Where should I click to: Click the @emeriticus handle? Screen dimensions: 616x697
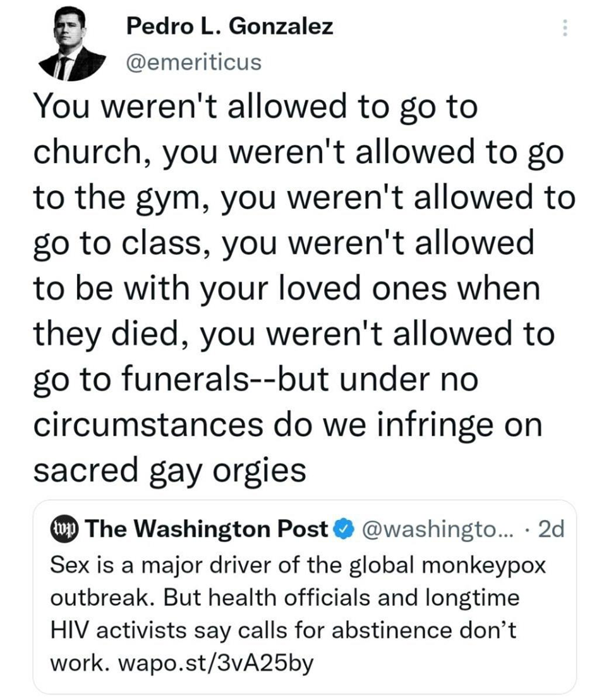click(x=194, y=63)
